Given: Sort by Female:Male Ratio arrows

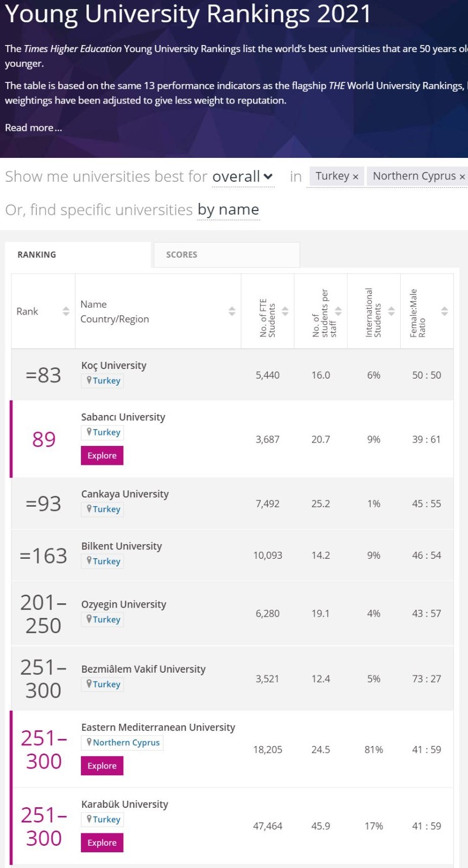Looking at the screenshot, I should pos(445,311).
